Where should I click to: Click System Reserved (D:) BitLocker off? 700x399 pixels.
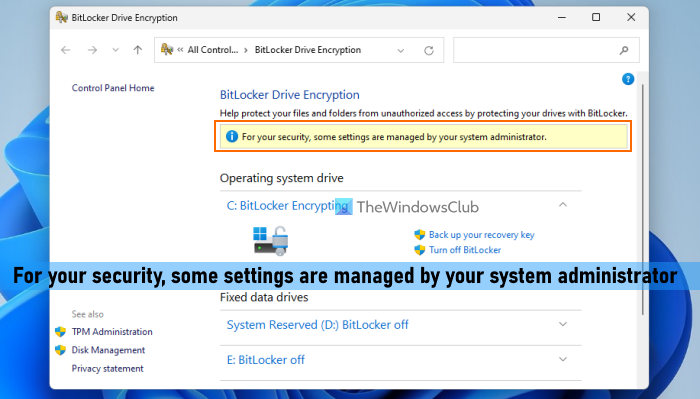click(317, 325)
